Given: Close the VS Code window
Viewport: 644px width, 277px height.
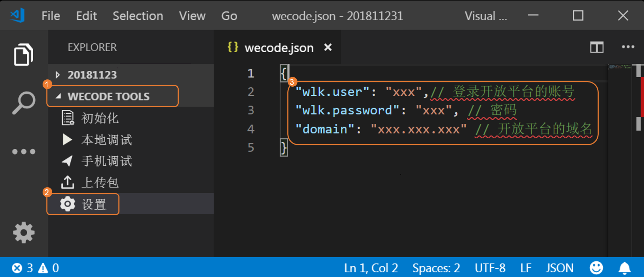Looking at the screenshot, I should pyautogui.click(x=623, y=16).
